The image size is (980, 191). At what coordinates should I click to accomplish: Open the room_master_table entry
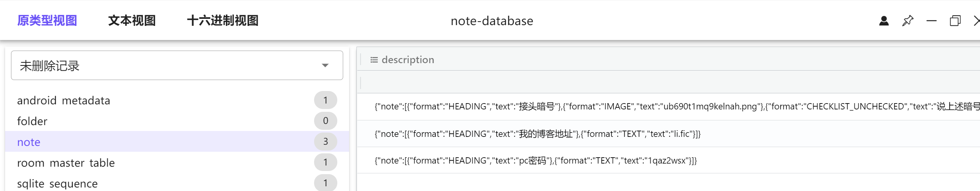click(66, 163)
